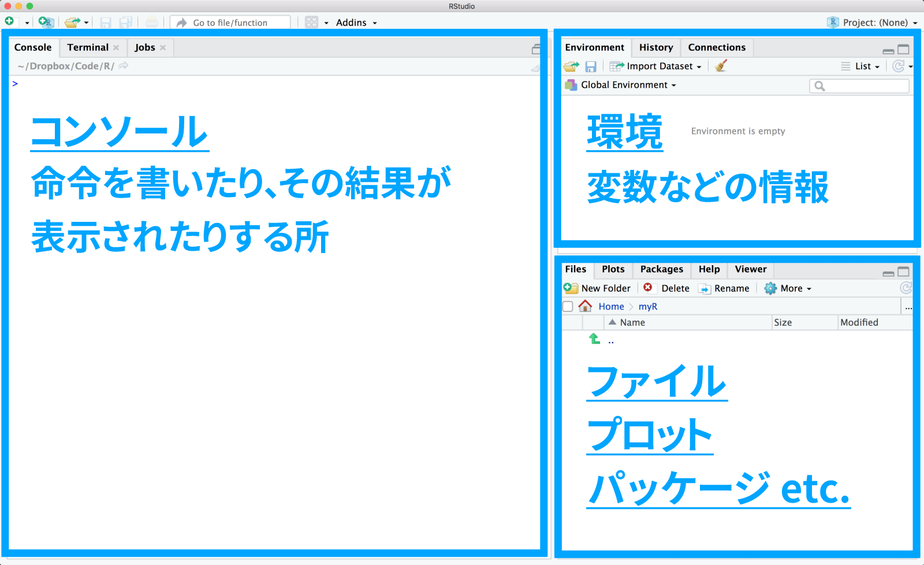This screenshot has height=565, width=924.
Task: Open the Addins dropdown menu
Action: click(356, 23)
